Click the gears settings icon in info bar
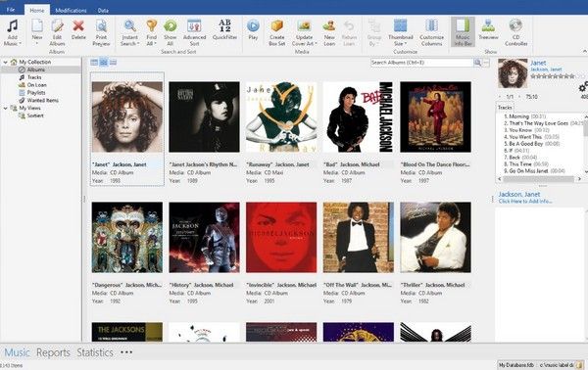Screen dimensions: 588x370 point(583,88)
